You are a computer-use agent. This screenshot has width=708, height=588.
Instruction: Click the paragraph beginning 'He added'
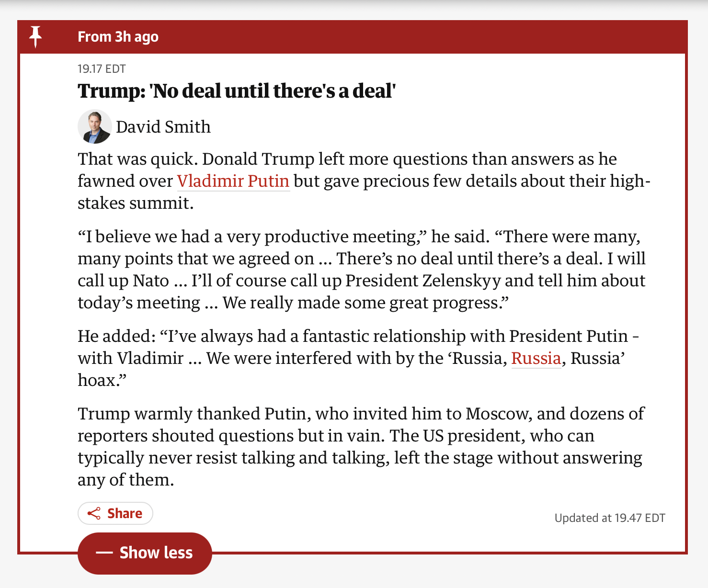(x=358, y=358)
